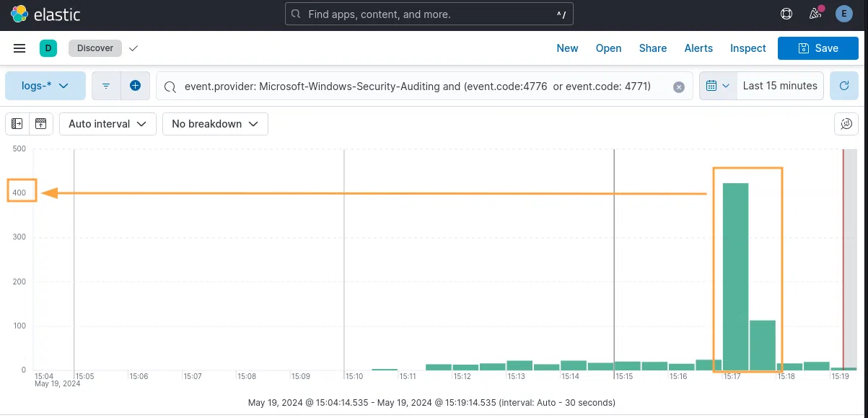Click the Elastic logo
This screenshot has height=418, width=868.
point(20,14)
